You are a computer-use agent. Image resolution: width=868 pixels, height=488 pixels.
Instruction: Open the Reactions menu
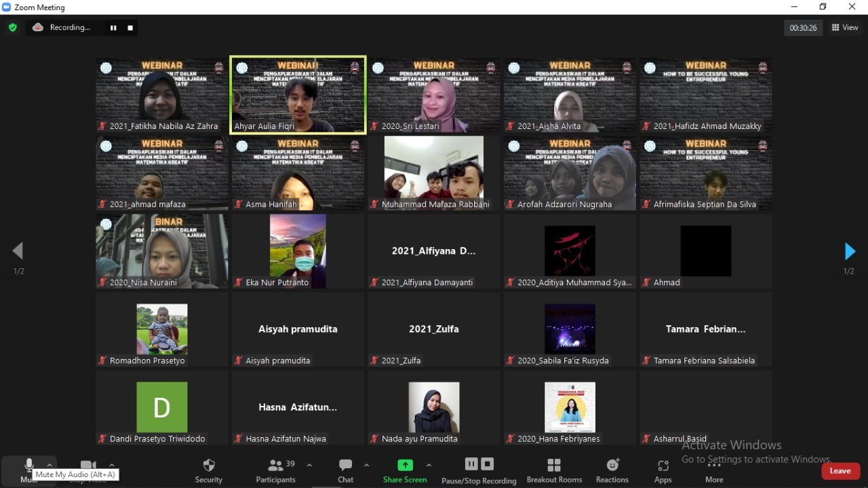(x=612, y=470)
